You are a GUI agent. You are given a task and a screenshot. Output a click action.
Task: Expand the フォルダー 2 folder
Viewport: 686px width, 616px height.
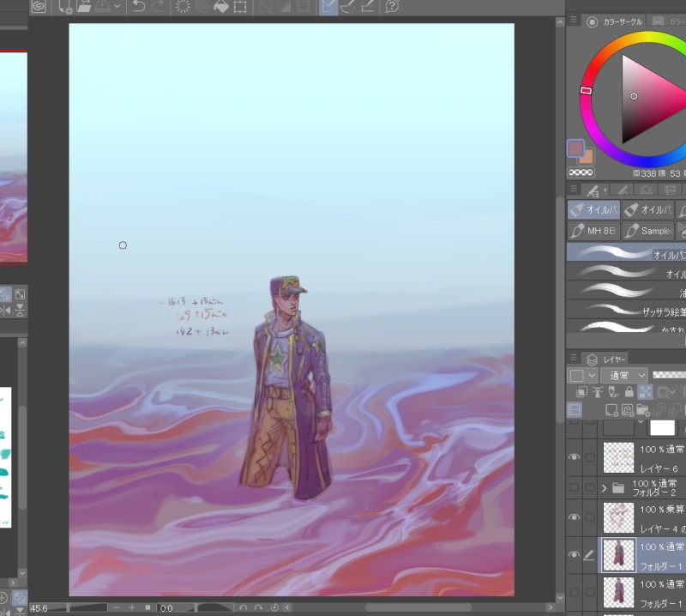(x=605, y=487)
